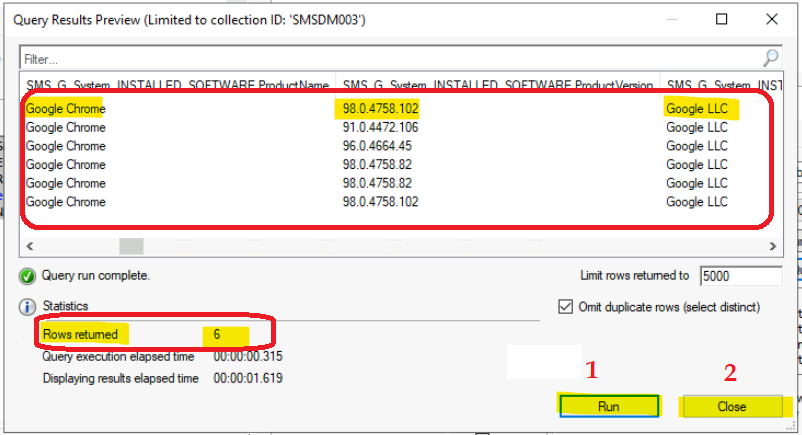Image resolution: width=802 pixels, height=435 pixels.
Task: Close the Query Results Preview window
Action: (772, 19)
